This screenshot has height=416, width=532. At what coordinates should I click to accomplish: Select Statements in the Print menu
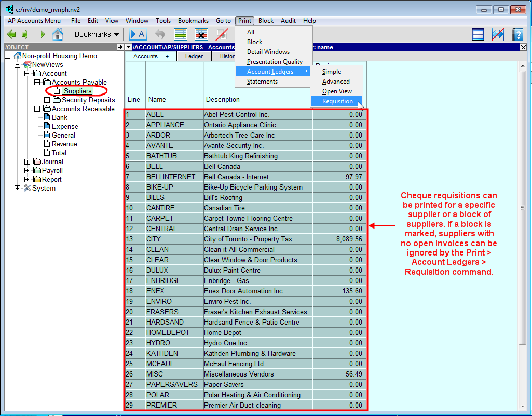(262, 82)
